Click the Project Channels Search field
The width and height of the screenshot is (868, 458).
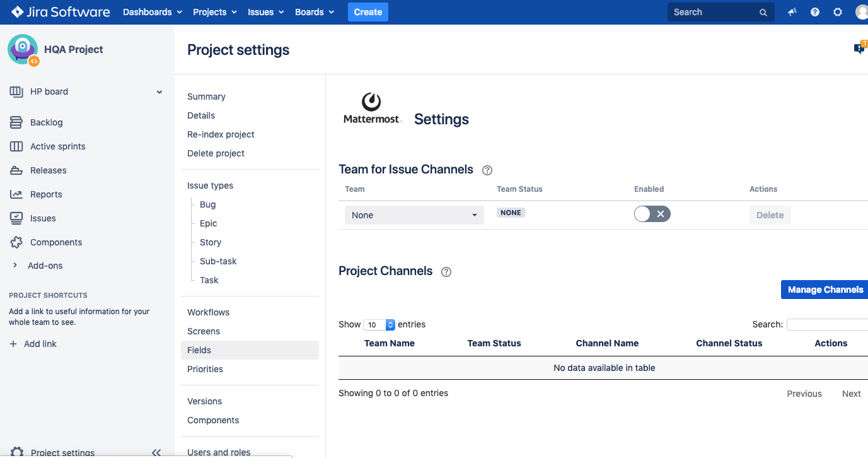827,324
